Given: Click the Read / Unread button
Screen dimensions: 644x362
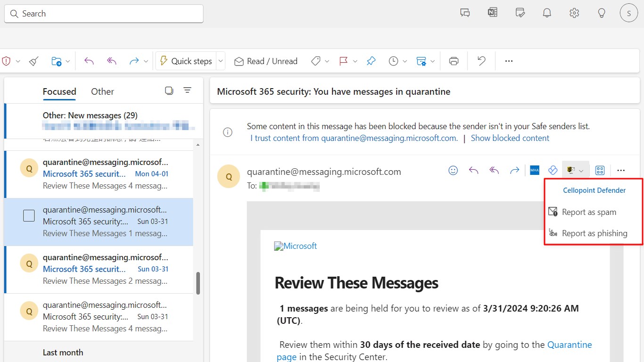Looking at the screenshot, I should click(x=266, y=61).
